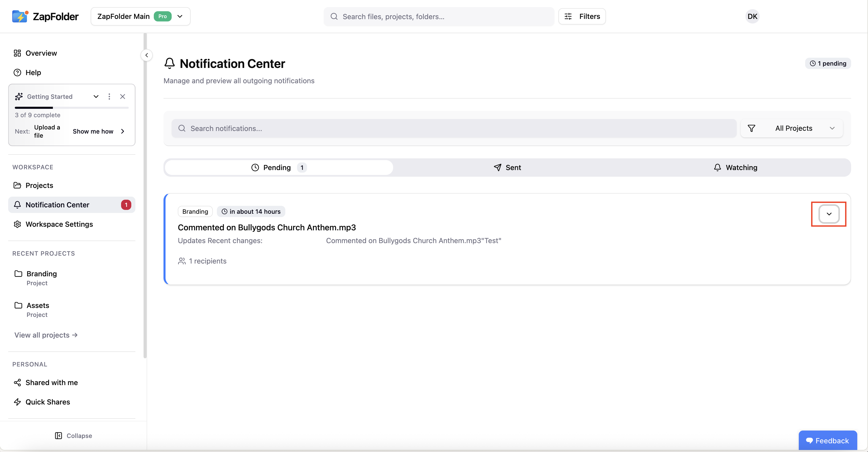Open Quick Shares from the sidebar
868x452 pixels.
[x=48, y=402]
